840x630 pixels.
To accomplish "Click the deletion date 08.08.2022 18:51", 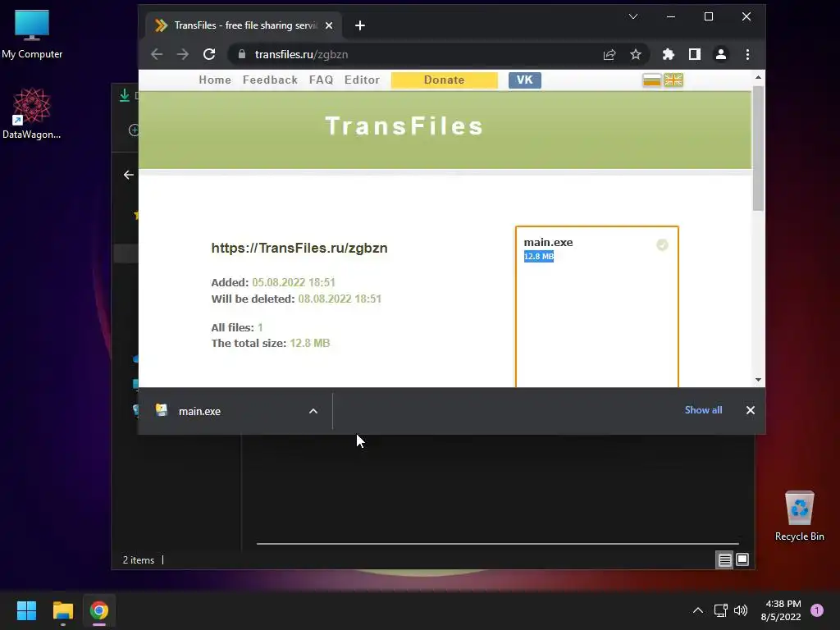I will click(x=340, y=299).
